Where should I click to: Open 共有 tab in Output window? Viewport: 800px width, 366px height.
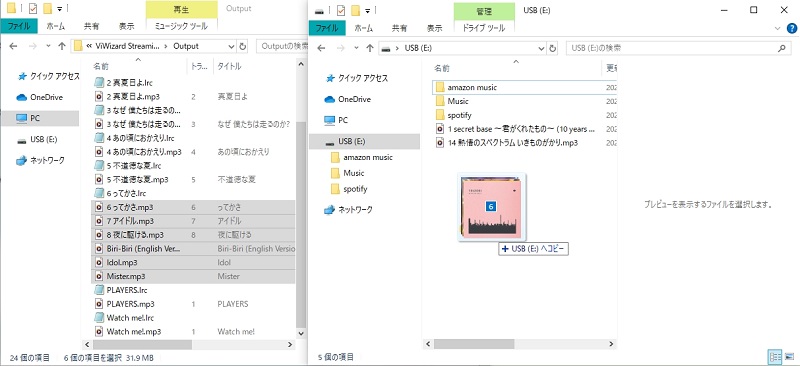[x=91, y=26]
